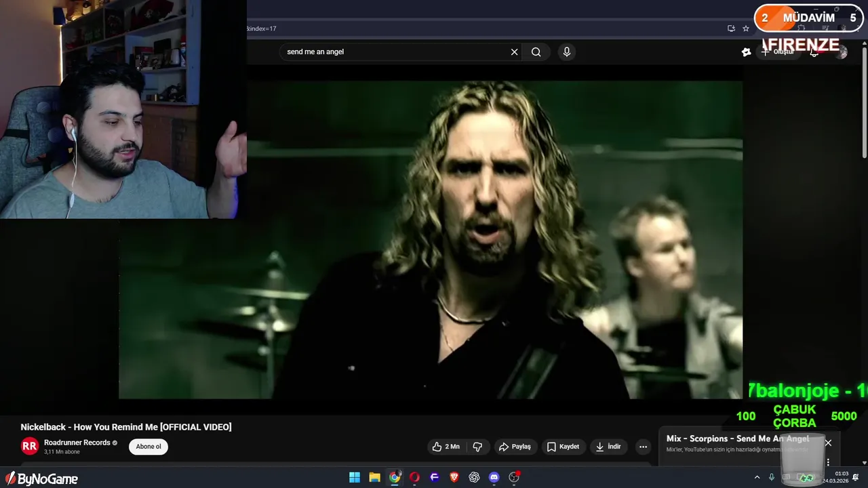
Task: Open Brave browser from the taskbar
Action: tap(454, 477)
